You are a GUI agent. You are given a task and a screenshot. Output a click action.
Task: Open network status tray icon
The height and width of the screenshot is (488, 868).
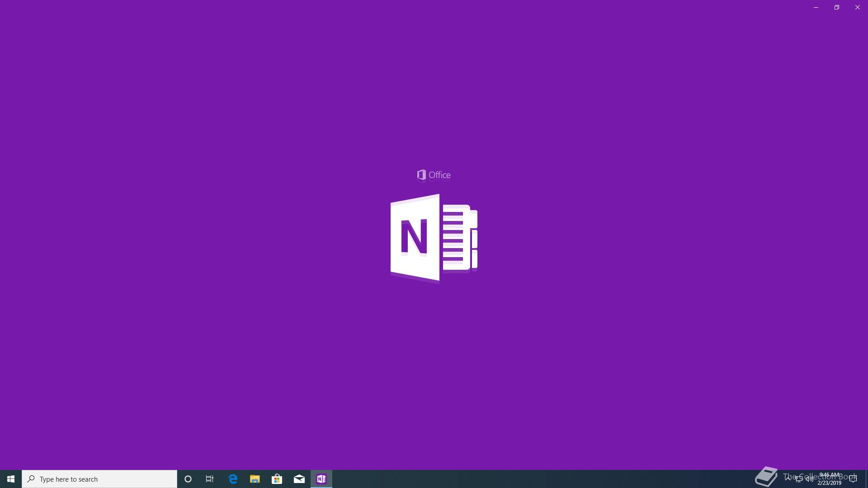pos(799,479)
